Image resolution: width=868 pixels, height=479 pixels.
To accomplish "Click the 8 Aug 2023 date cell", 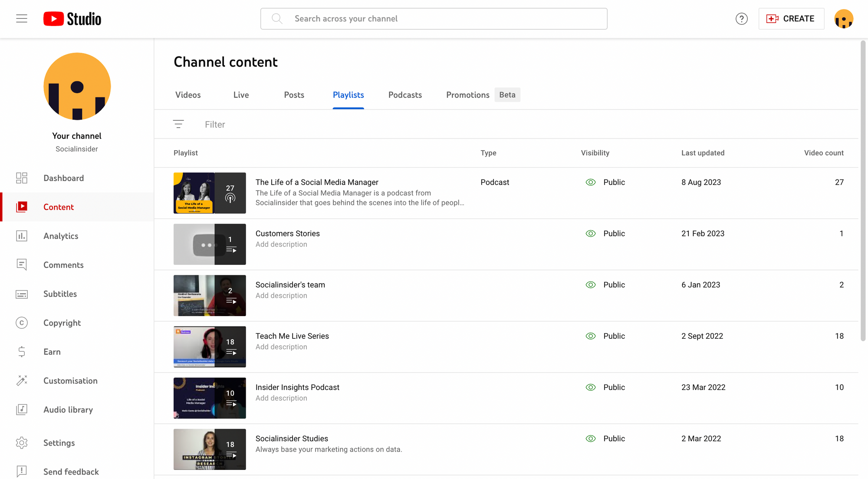I will click(701, 182).
